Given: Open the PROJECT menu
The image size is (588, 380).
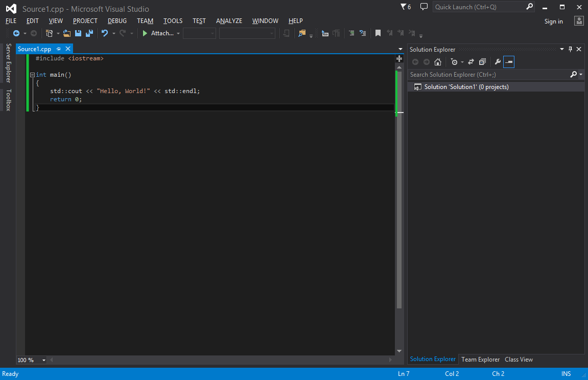Looking at the screenshot, I should coord(85,20).
